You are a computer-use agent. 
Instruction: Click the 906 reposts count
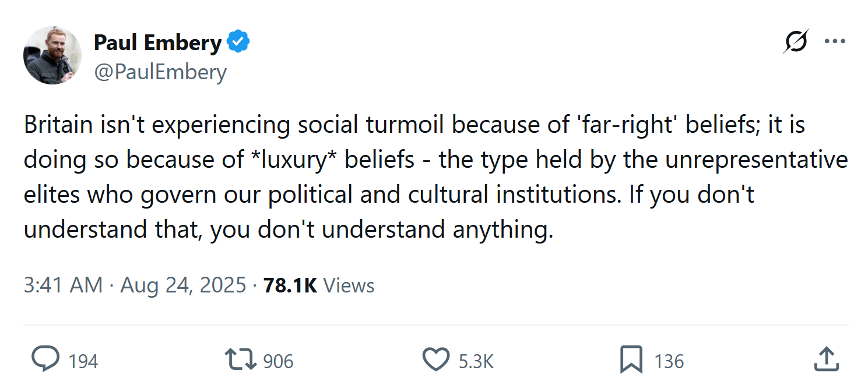pyautogui.click(x=278, y=362)
